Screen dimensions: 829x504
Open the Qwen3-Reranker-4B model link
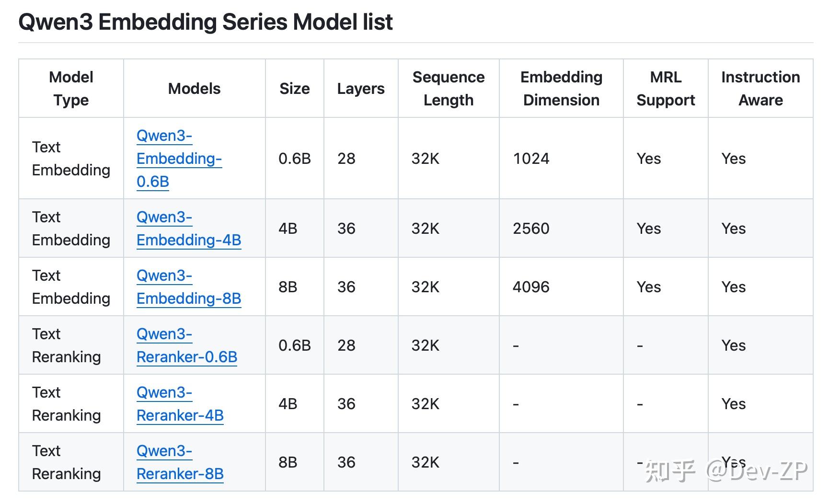pos(180,404)
